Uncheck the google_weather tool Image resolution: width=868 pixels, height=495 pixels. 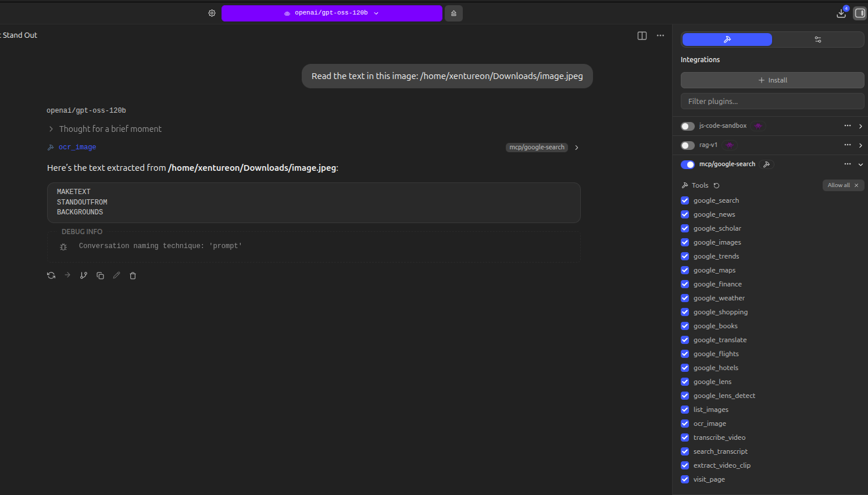pyautogui.click(x=685, y=298)
